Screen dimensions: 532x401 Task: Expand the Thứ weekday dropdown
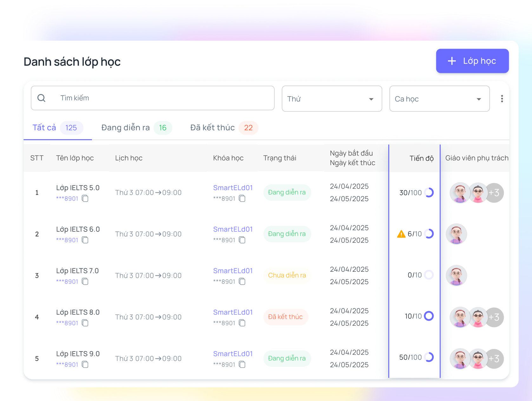tap(332, 99)
